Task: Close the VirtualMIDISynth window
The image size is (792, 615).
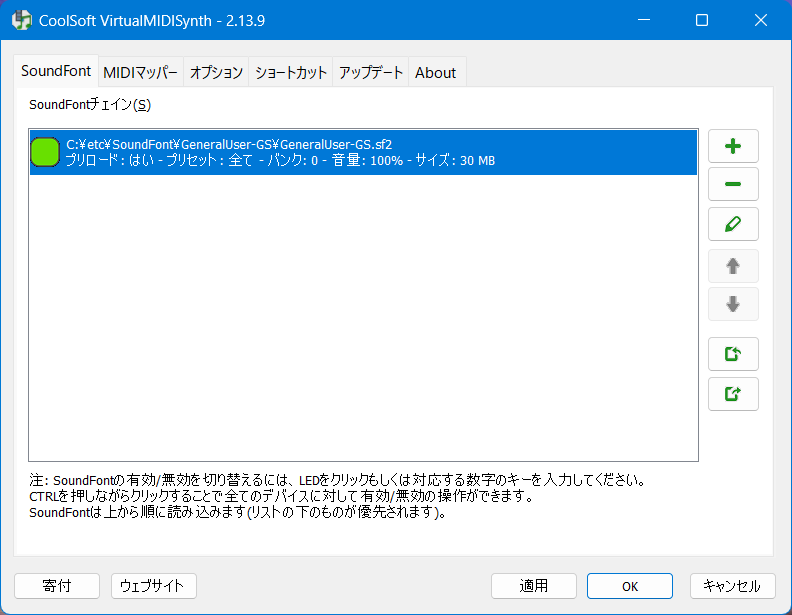Action: [x=761, y=20]
